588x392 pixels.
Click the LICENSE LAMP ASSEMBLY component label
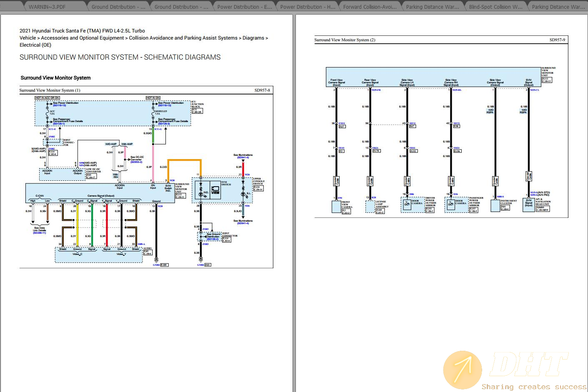click(382, 204)
